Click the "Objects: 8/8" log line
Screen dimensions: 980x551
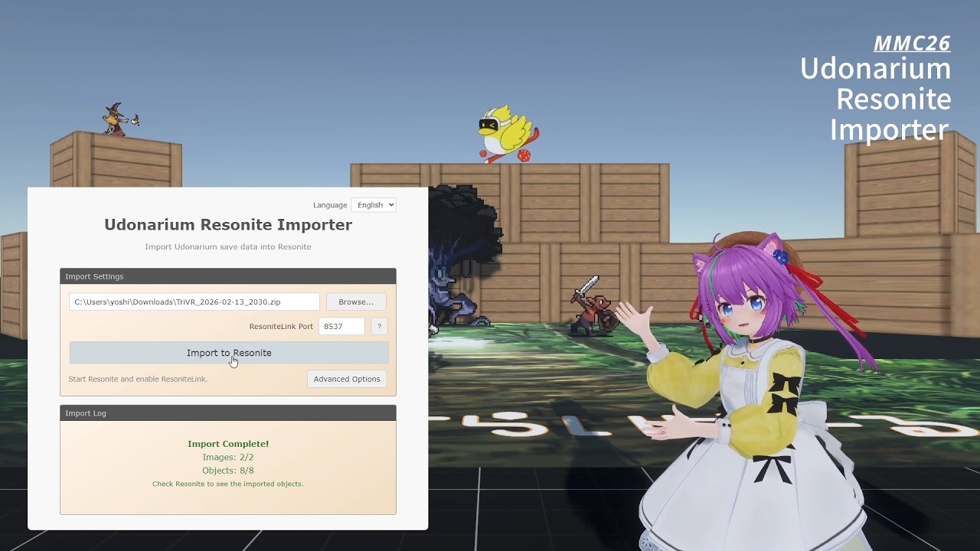[x=228, y=471]
